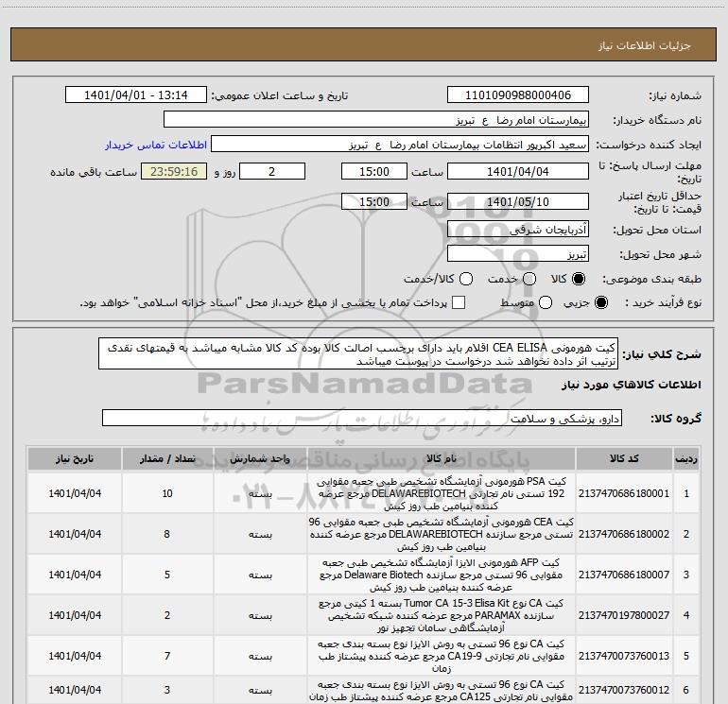Click the تعداد / مقدار column header
728x704 pixels.
(x=167, y=458)
